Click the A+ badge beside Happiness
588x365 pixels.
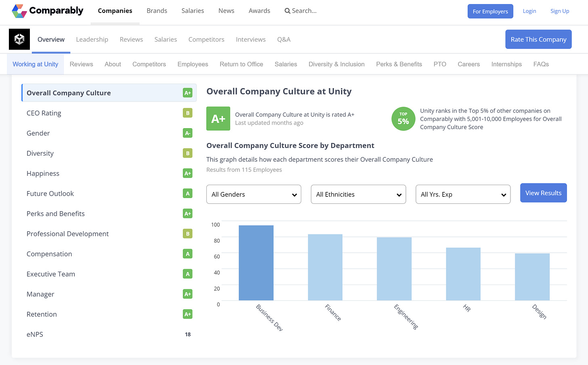click(187, 173)
